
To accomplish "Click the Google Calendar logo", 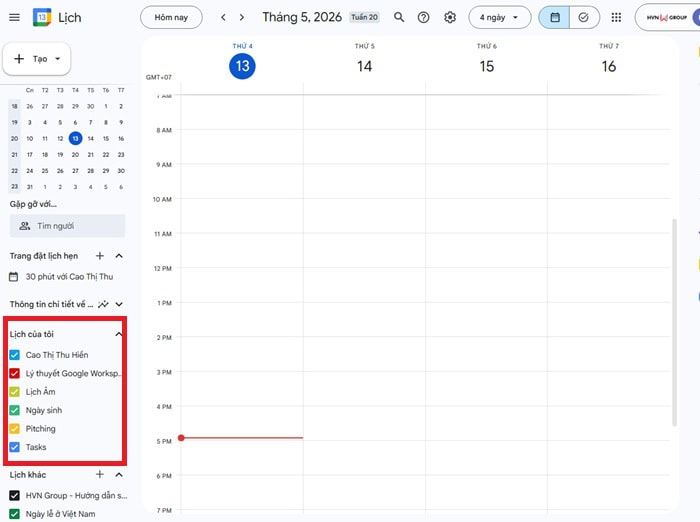I will coord(42,17).
